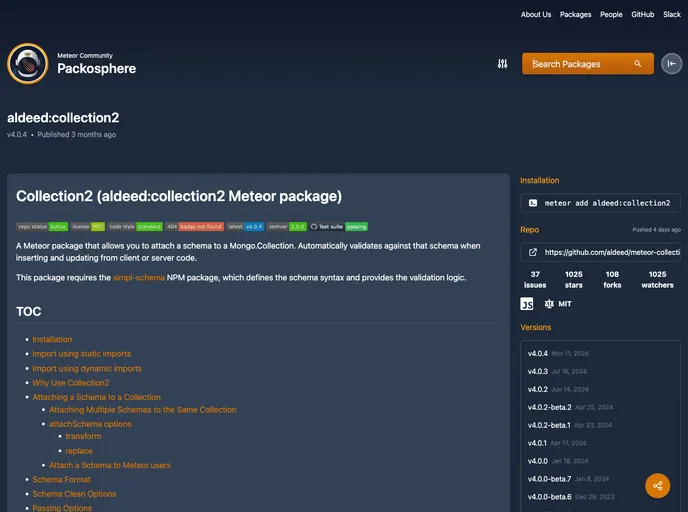Click the latest v4.0.4 badge

[245, 226]
